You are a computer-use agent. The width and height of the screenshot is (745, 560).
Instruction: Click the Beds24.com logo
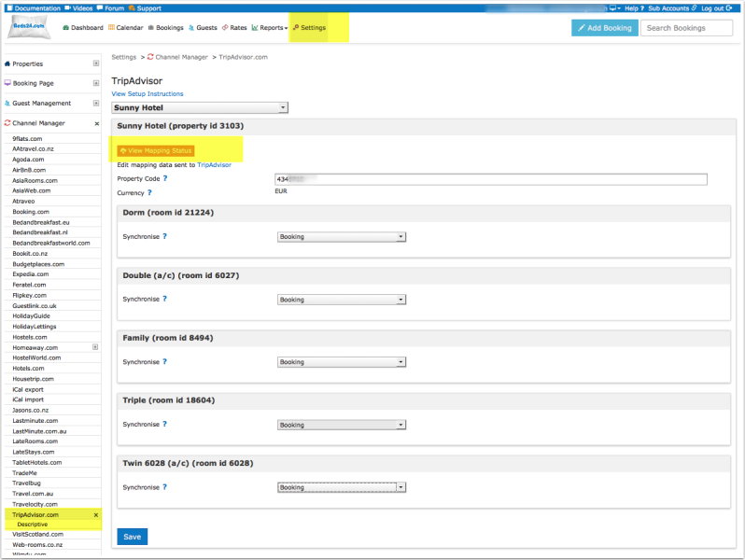pos(29,27)
